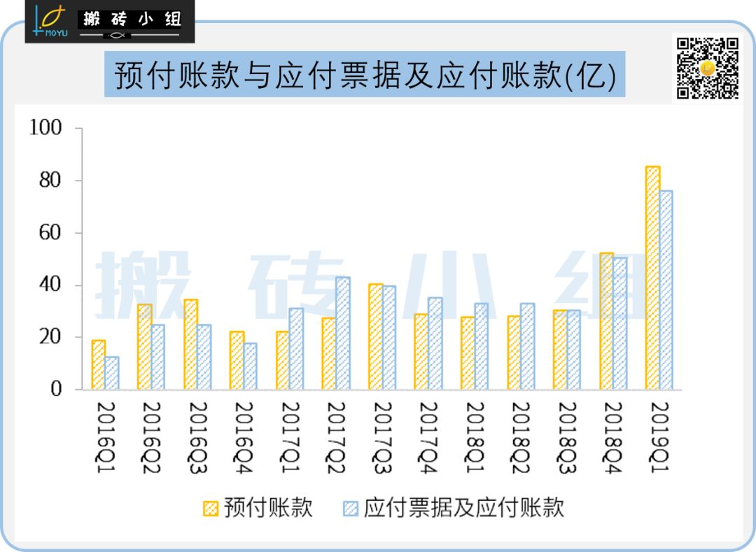Click the 2016Q3 axis label
The width and height of the screenshot is (756, 552).
(x=197, y=437)
